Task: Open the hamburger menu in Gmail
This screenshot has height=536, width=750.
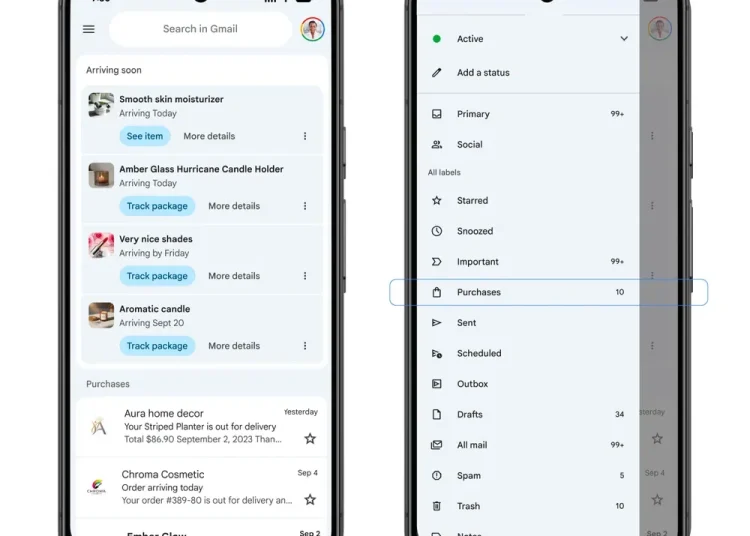Action: 88,29
